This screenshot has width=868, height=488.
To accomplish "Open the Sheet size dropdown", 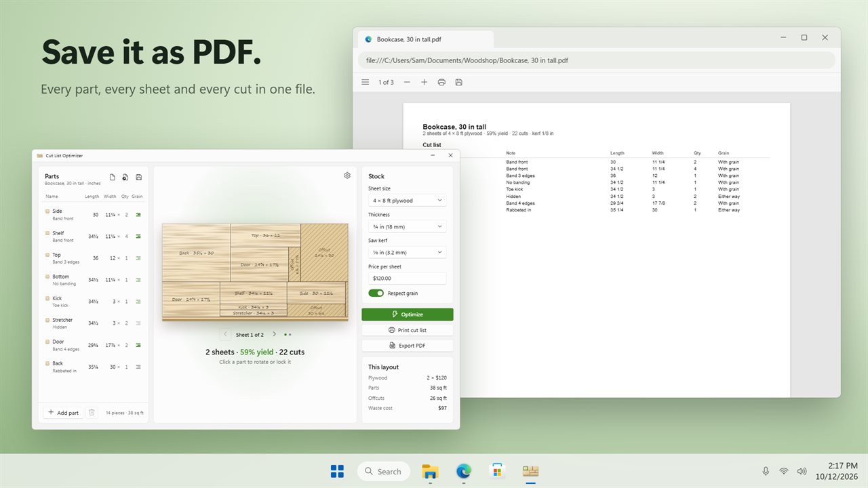I will [408, 201].
